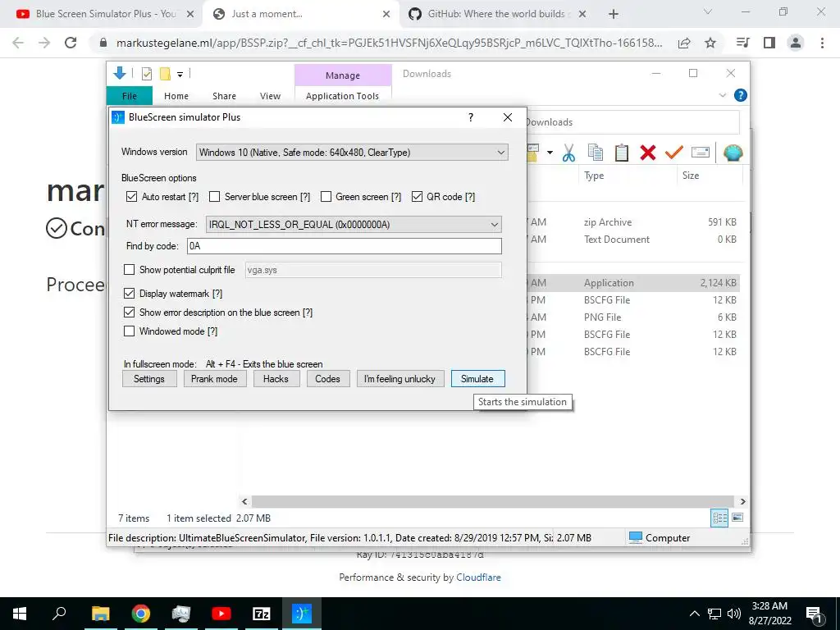Switch to large icons view in Explorer status bar
The image size is (840, 630).
click(737, 518)
